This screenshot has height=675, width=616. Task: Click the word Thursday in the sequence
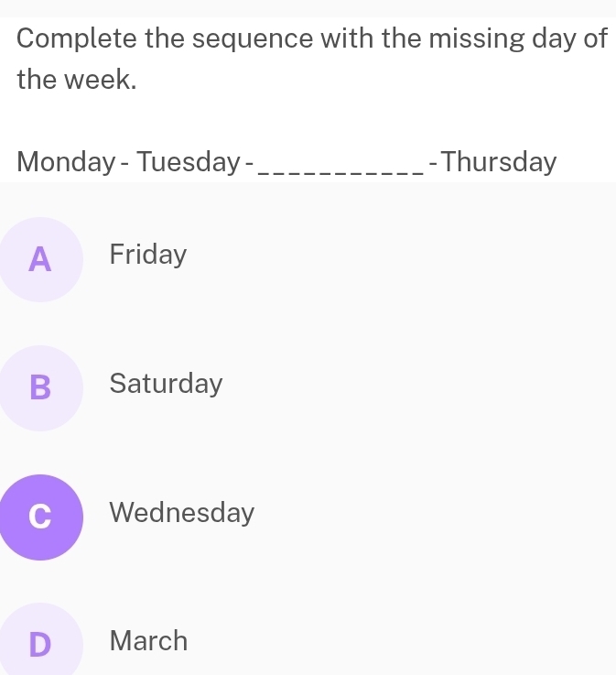499,162
